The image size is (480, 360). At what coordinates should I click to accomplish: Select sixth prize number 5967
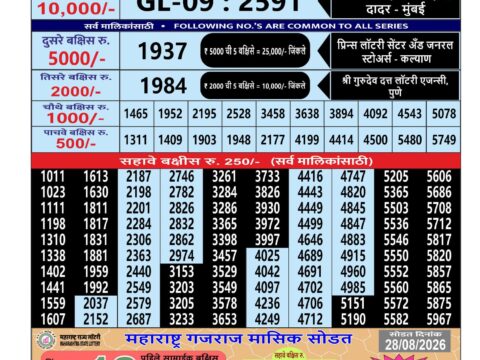[439, 319]
